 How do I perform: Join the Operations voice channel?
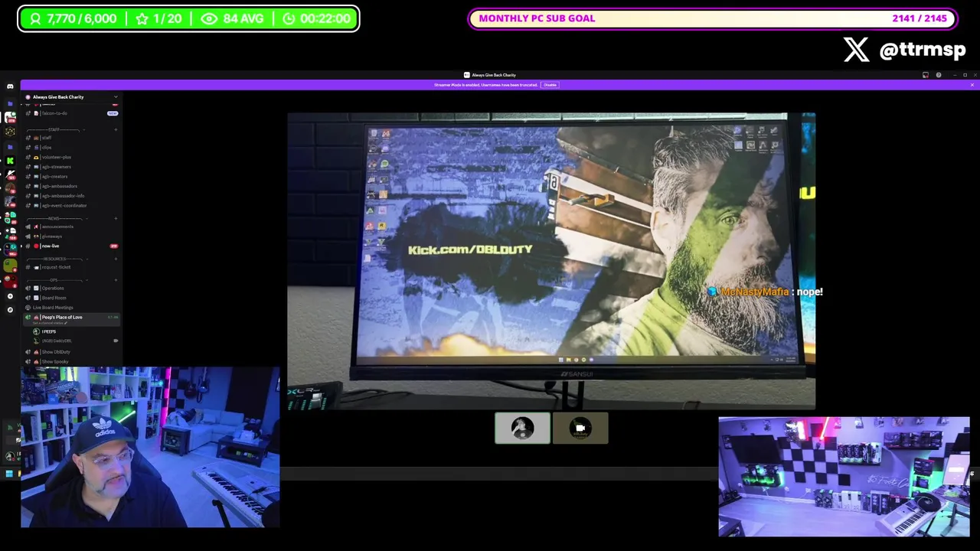[71, 289]
